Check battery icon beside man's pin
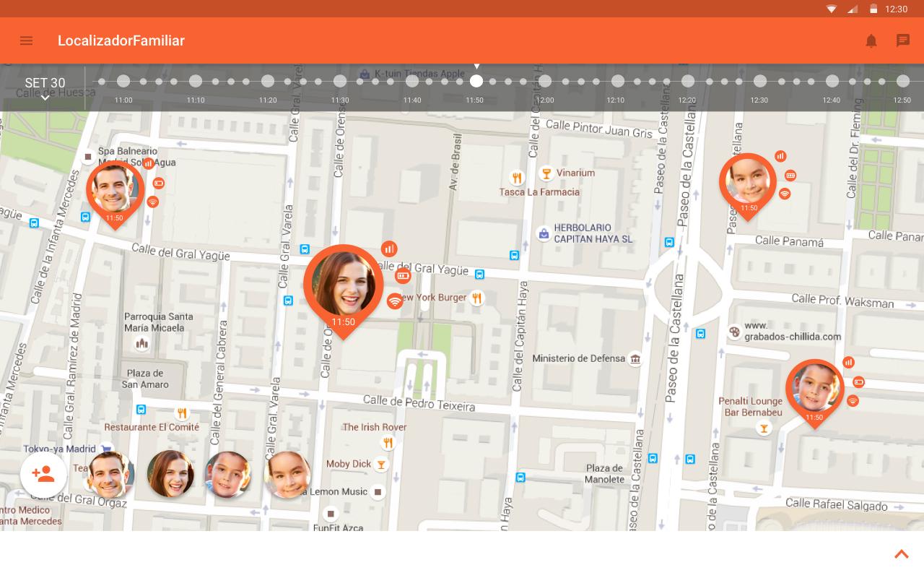 [x=159, y=184]
